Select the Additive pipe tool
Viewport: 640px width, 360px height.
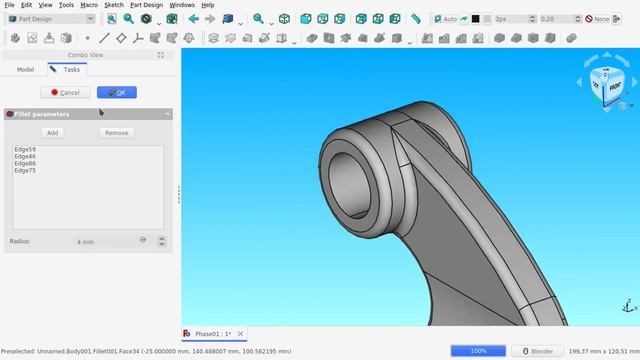pyautogui.click(x=264, y=38)
